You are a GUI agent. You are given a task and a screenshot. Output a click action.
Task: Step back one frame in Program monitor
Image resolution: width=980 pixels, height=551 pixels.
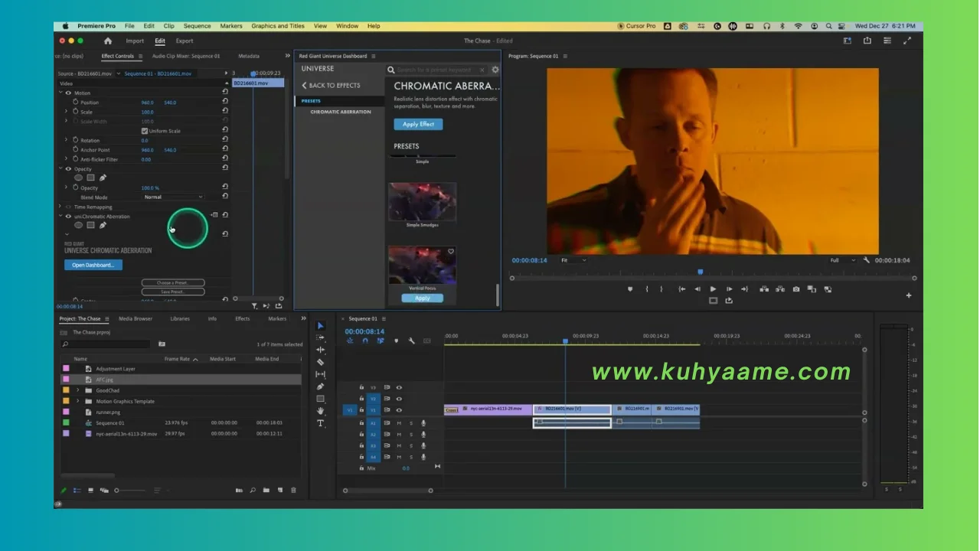697,289
